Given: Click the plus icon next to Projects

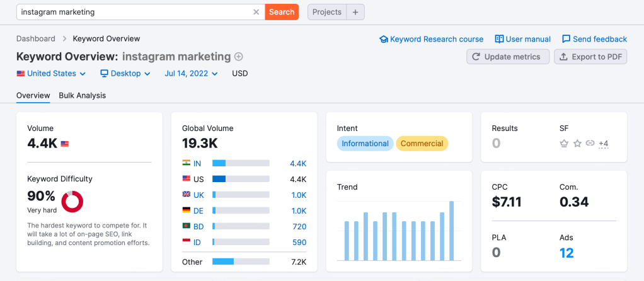Looking at the screenshot, I should coord(355,12).
